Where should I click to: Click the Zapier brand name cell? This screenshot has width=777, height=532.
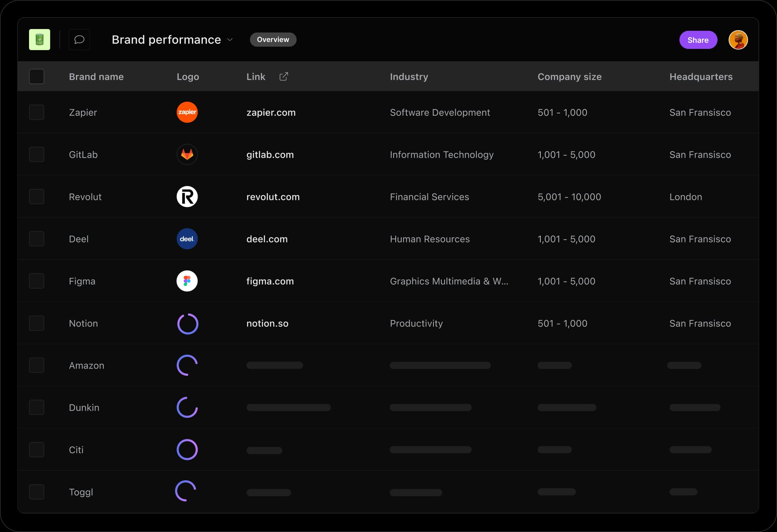pyautogui.click(x=83, y=113)
